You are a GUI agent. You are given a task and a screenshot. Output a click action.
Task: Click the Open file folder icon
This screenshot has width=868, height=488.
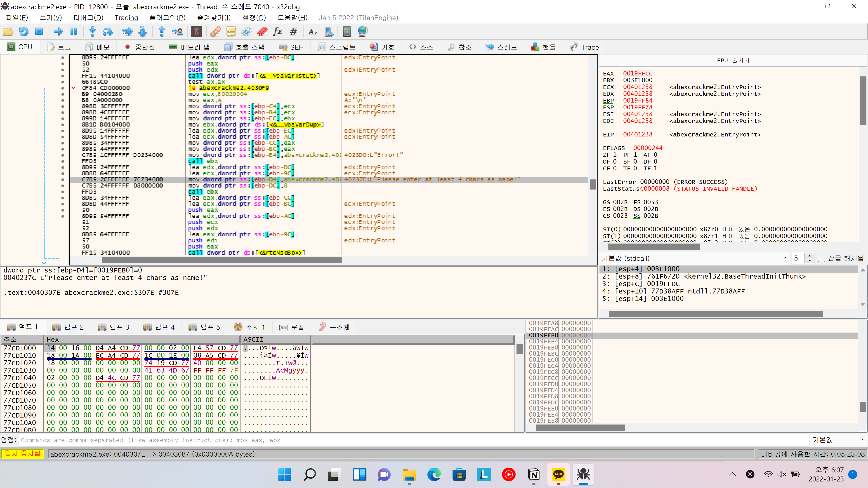(8, 32)
